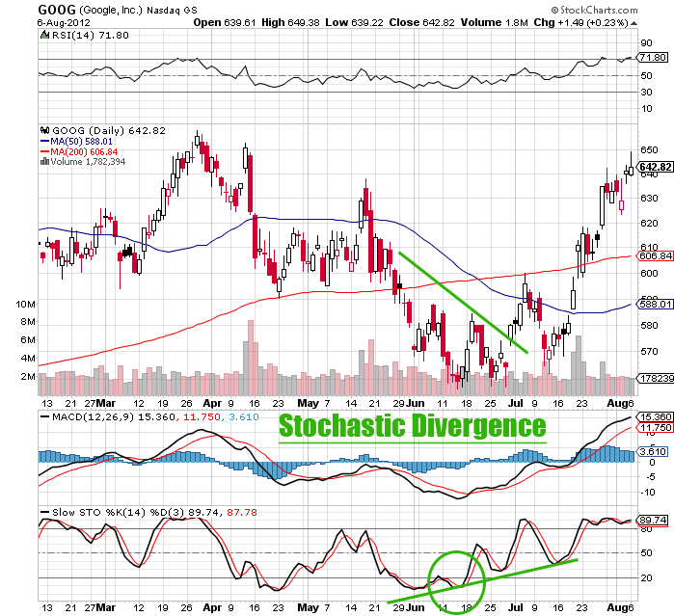This screenshot has width=674, height=616.
Task: Click the 20 label on stochastic axis
Action: point(646,577)
